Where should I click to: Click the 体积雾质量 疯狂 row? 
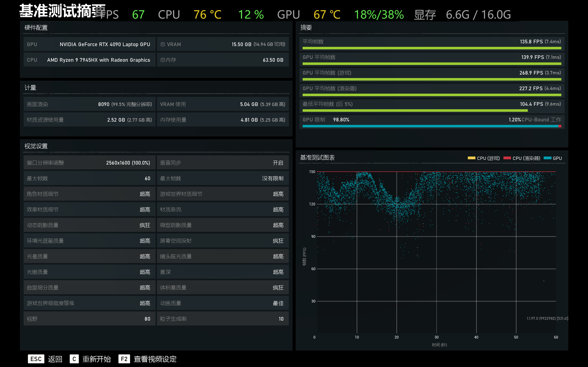click(x=223, y=287)
